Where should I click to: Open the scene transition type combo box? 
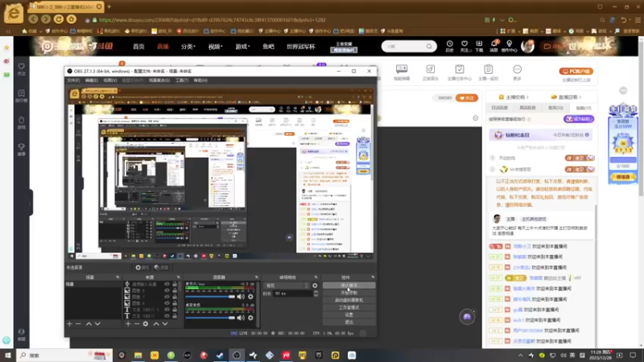pyautogui.click(x=287, y=286)
